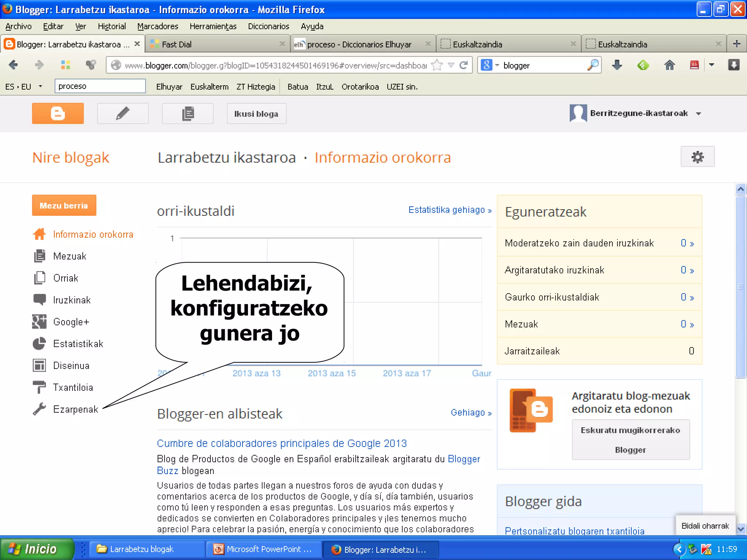Click the Firefox URL address bar
The height and width of the screenshot is (560, 747).
click(x=275, y=65)
